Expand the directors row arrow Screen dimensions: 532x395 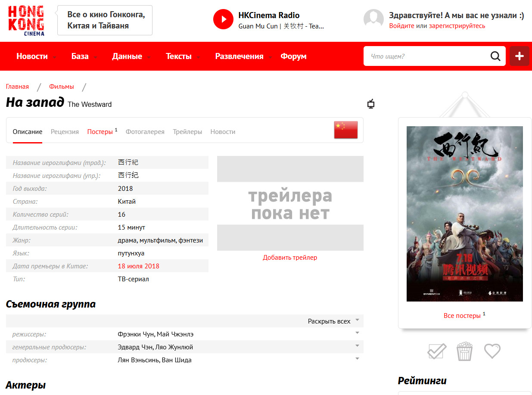coord(357,333)
